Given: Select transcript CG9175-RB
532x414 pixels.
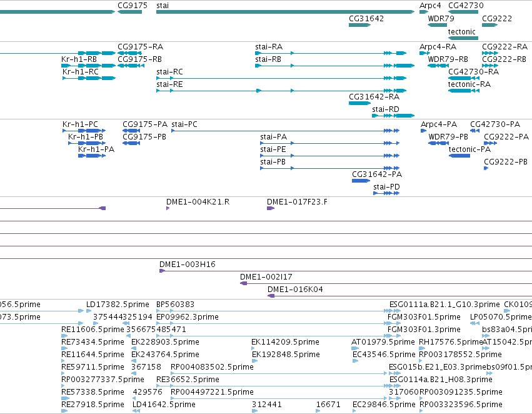Looking at the screenshot, I should tap(131, 66).
